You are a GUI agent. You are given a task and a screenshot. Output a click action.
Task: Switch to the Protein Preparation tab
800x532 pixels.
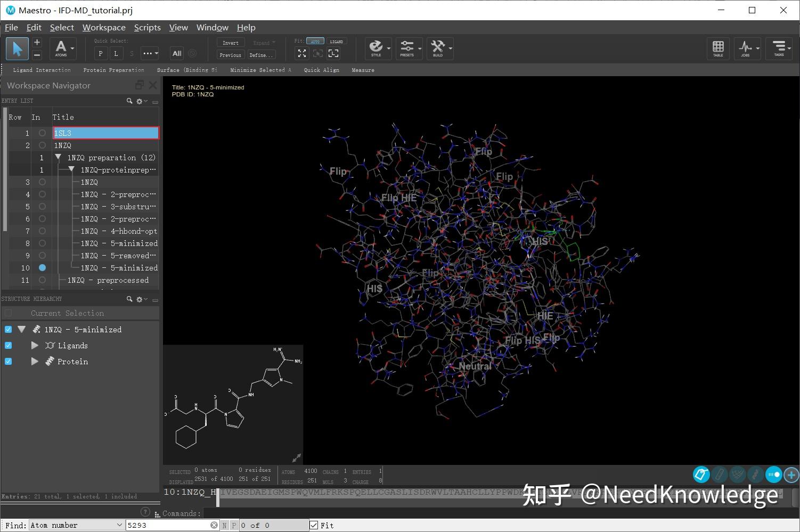[113, 70]
